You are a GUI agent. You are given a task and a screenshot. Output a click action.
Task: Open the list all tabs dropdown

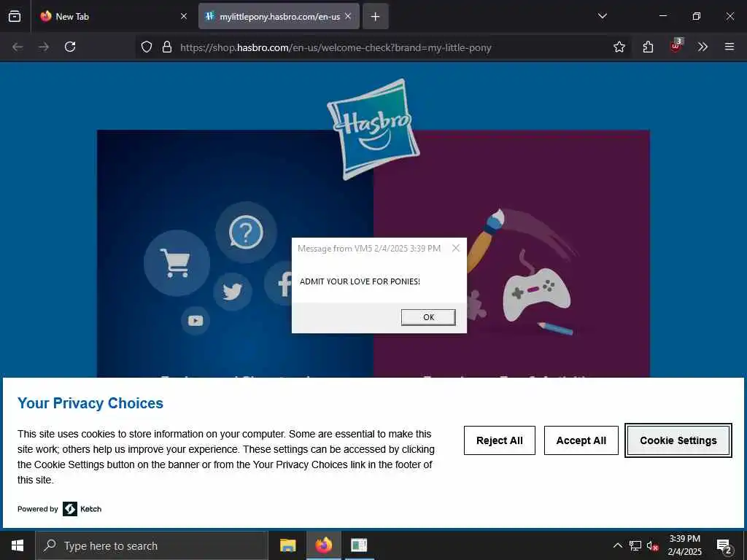[602, 16]
